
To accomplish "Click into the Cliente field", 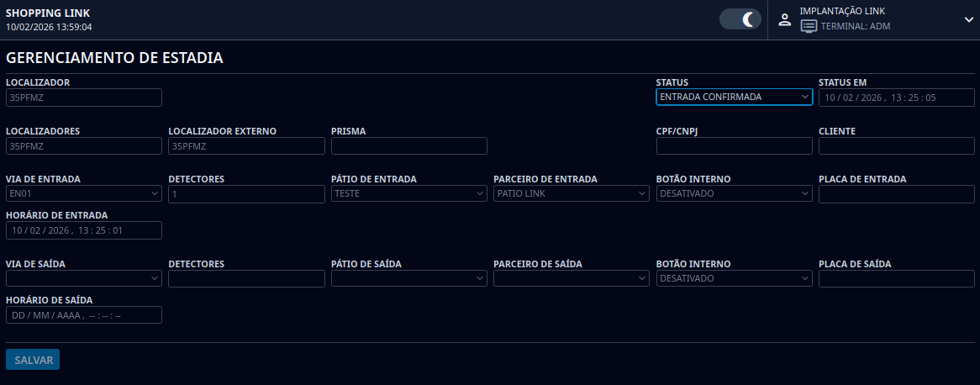I will (x=896, y=146).
